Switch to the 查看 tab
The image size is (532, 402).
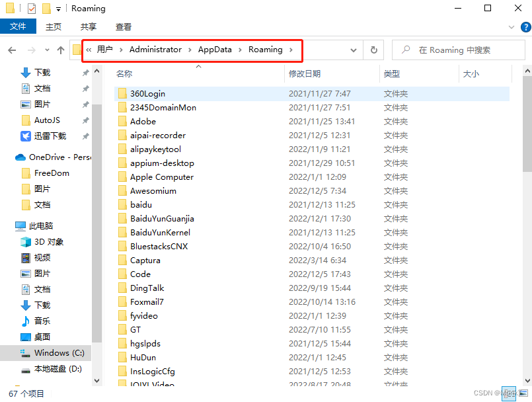[x=124, y=27]
